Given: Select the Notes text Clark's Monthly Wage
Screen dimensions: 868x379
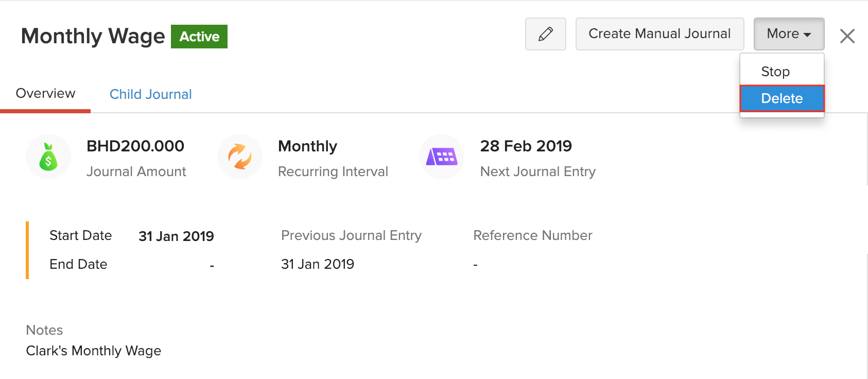Looking at the screenshot, I should point(93,351).
